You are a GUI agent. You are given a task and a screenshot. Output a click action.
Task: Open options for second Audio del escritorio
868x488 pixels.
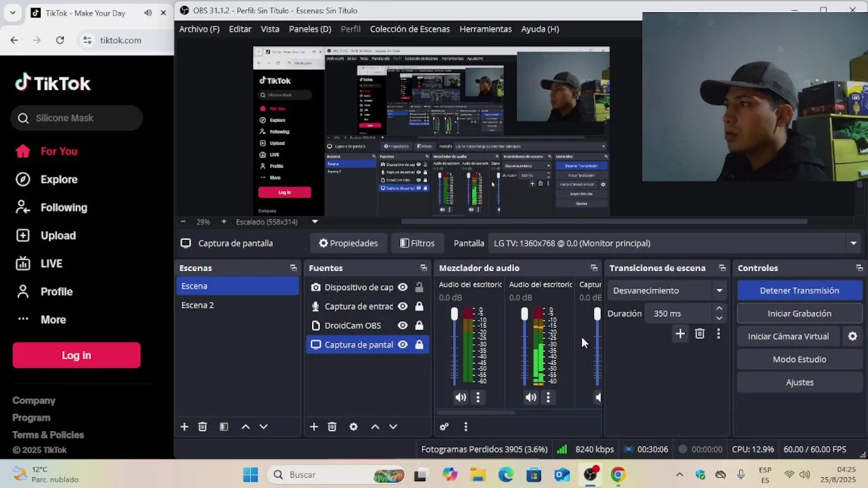pyautogui.click(x=548, y=398)
